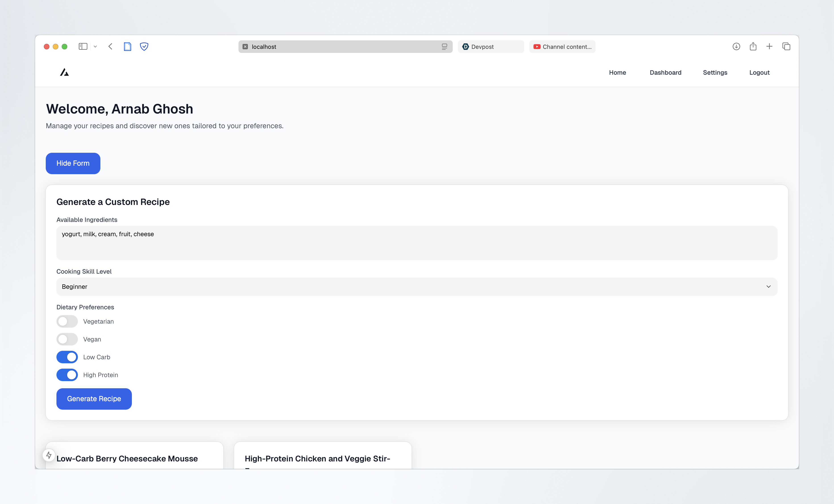Screen dimensions: 834x504
Task: Expand the sidebar options chevron
Action: 95,47
